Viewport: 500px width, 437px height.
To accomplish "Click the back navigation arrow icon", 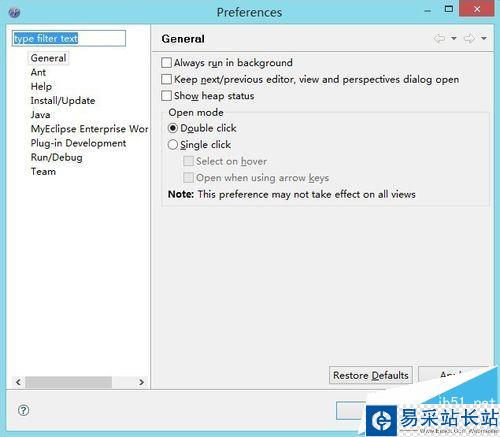I will coord(439,39).
